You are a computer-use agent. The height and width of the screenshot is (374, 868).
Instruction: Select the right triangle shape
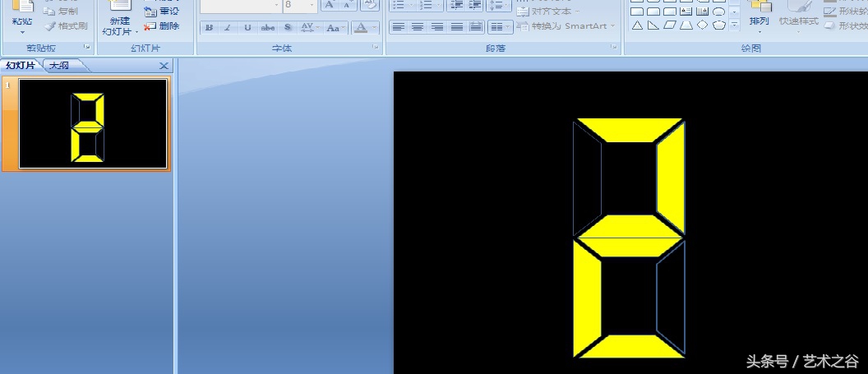click(x=653, y=25)
